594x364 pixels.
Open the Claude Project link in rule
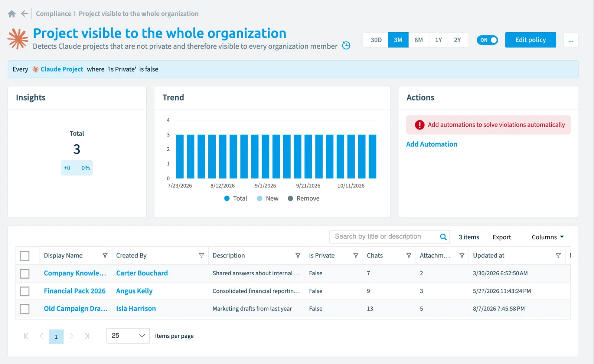click(x=62, y=69)
